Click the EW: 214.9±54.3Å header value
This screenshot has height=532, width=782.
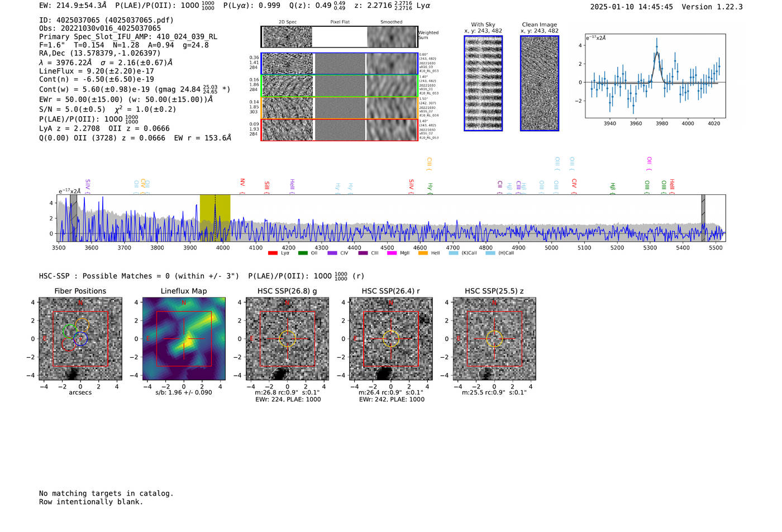tap(73, 6)
